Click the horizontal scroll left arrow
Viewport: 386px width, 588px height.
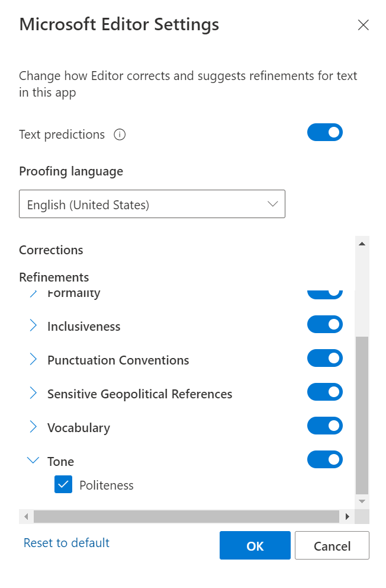pyautogui.click(x=26, y=516)
